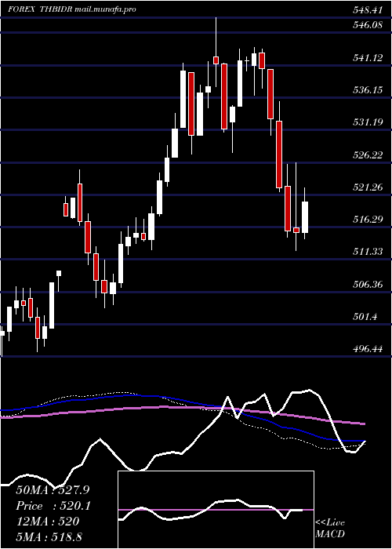Click the 496.44 price axis label

tap(368, 349)
